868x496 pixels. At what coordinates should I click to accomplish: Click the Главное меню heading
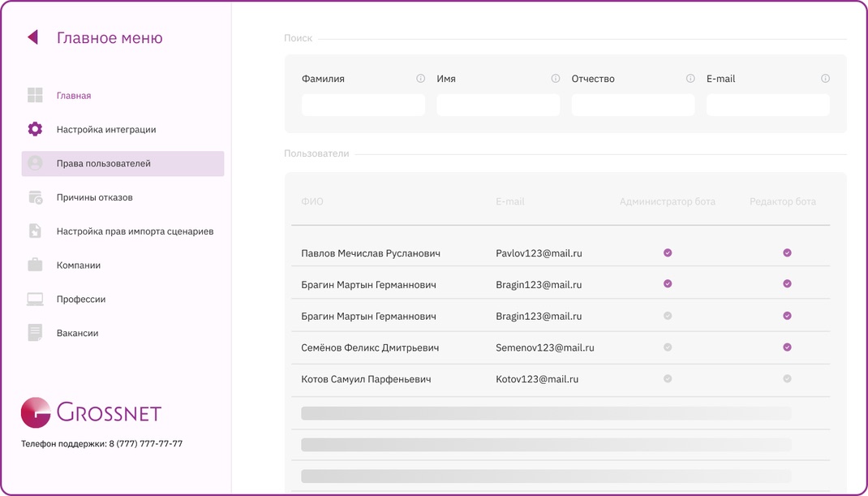tap(110, 37)
